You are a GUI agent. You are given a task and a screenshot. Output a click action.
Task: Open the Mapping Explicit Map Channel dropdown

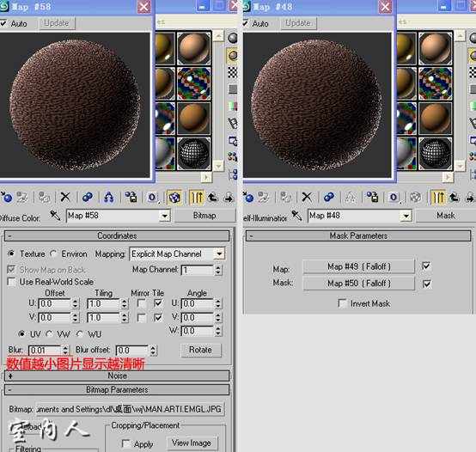coord(177,253)
